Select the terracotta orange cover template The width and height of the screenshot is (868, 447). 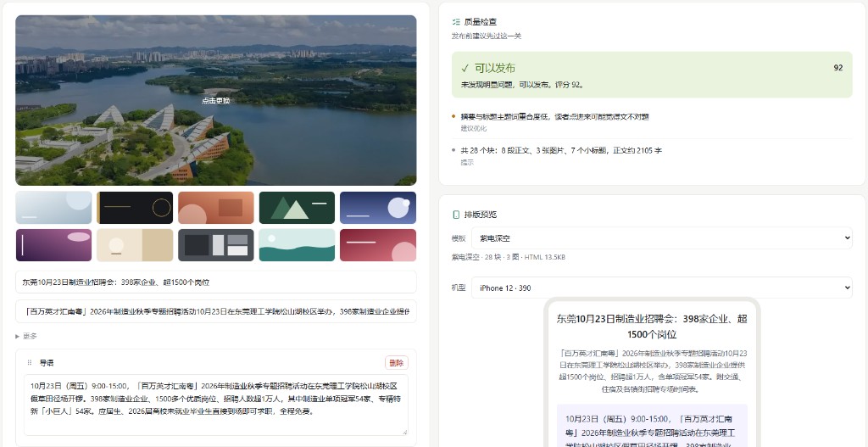[216, 208]
